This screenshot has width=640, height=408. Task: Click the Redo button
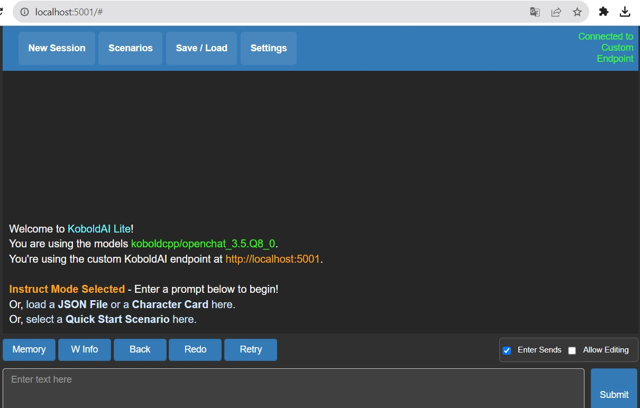[x=196, y=350]
